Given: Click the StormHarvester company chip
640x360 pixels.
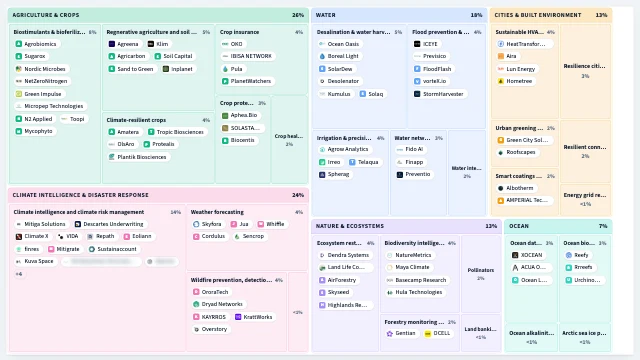Looking at the screenshot, I should pos(439,94).
